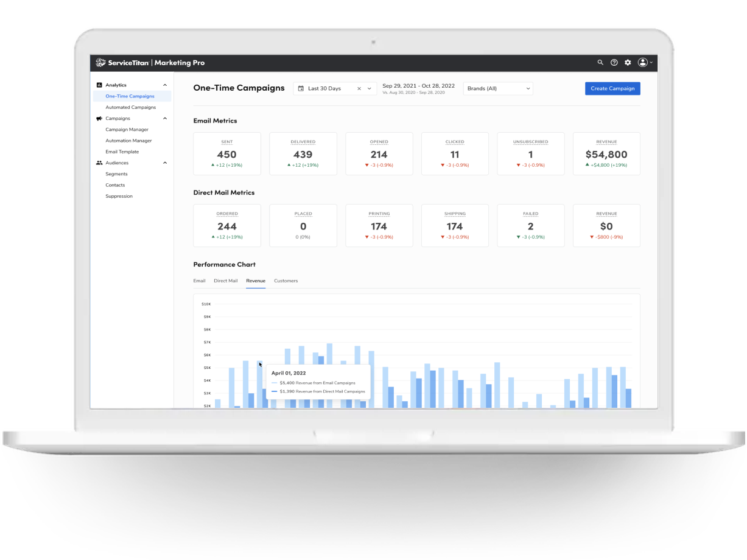747x560 pixels.
Task: Open the dropdown arrow beside user avatar
Action: (651, 63)
